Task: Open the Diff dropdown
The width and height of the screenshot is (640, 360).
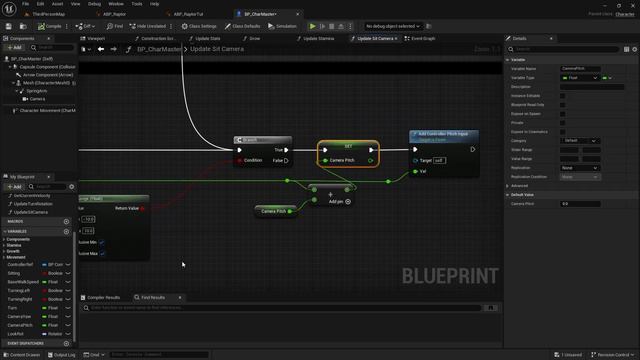Action: click(x=85, y=26)
